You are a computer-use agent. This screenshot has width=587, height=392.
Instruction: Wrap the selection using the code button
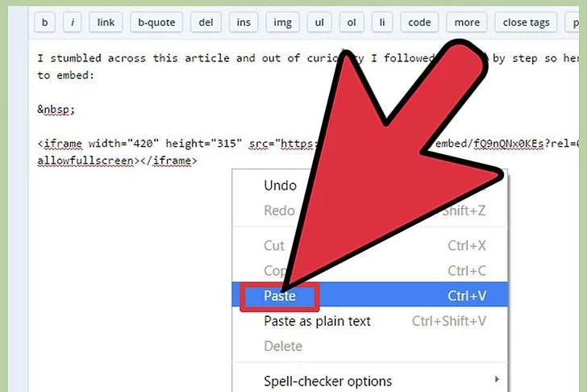[x=419, y=23]
